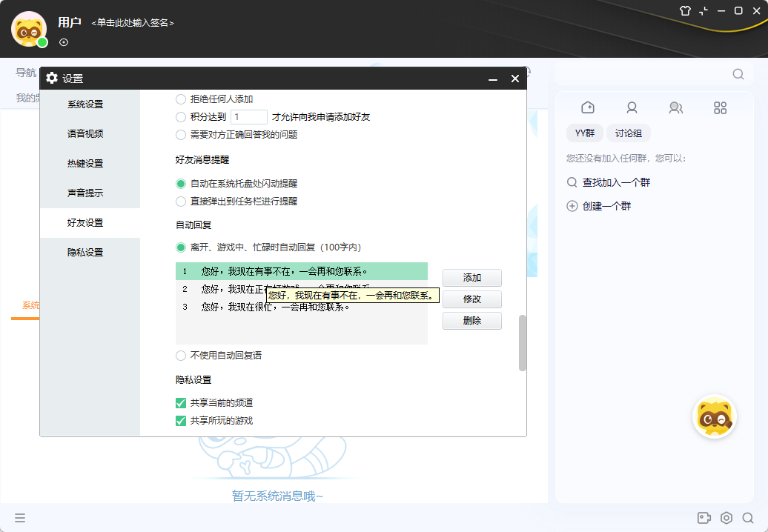
Task: Select 离开、游戏中、忙碌时自动回复 option
Action: point(181,247)
